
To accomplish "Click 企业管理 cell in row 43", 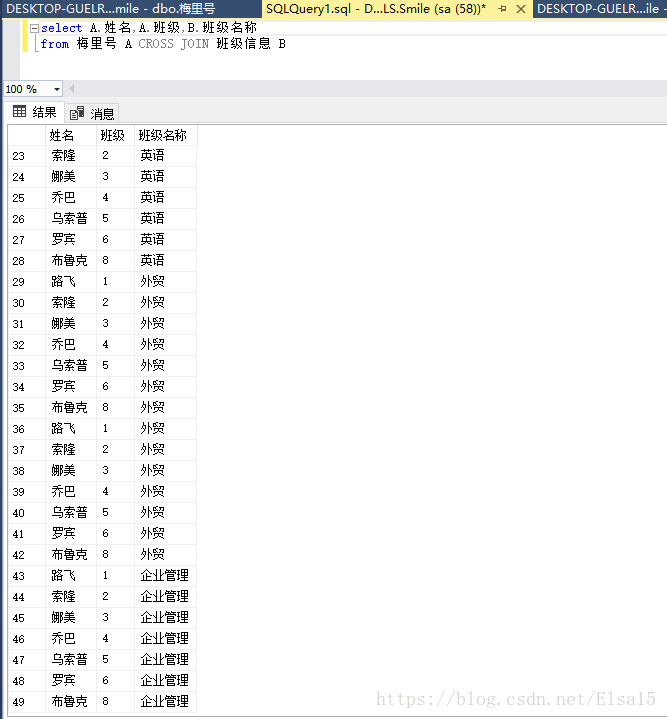I will coord(165,576).
